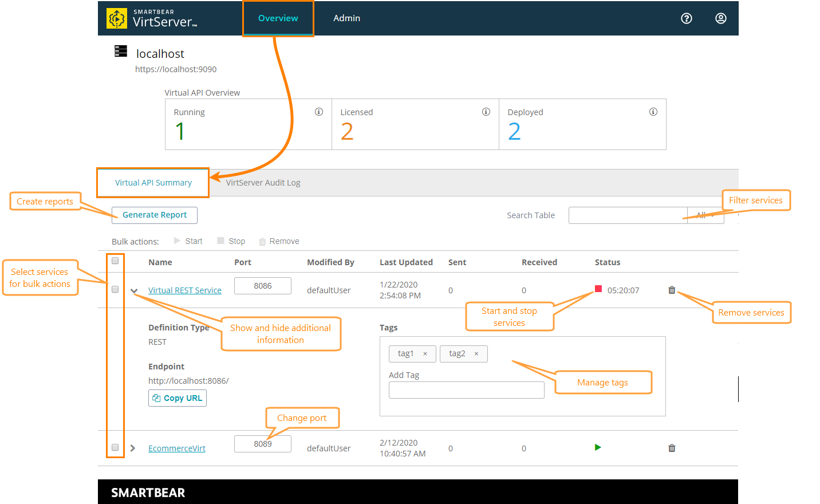Viewport: 820px width, 504px height.
Task: Delete EcommerceVirt via trash icon
Action: [672, 448]
